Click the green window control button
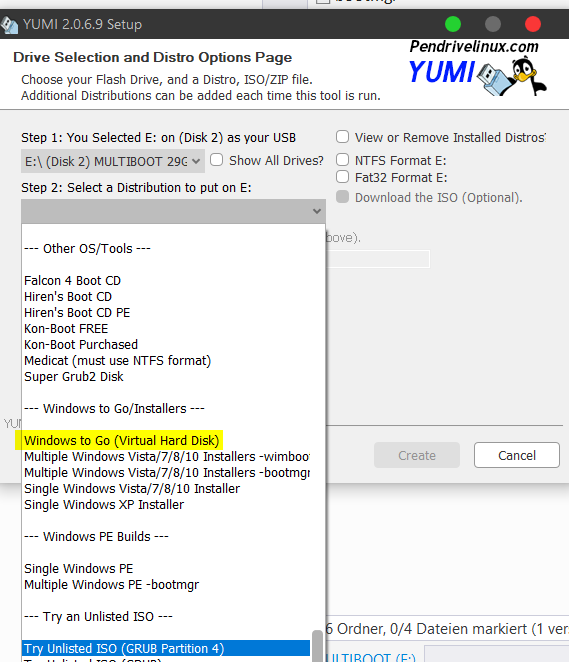Viewport: 569px width, 662px height. [453, 24]
